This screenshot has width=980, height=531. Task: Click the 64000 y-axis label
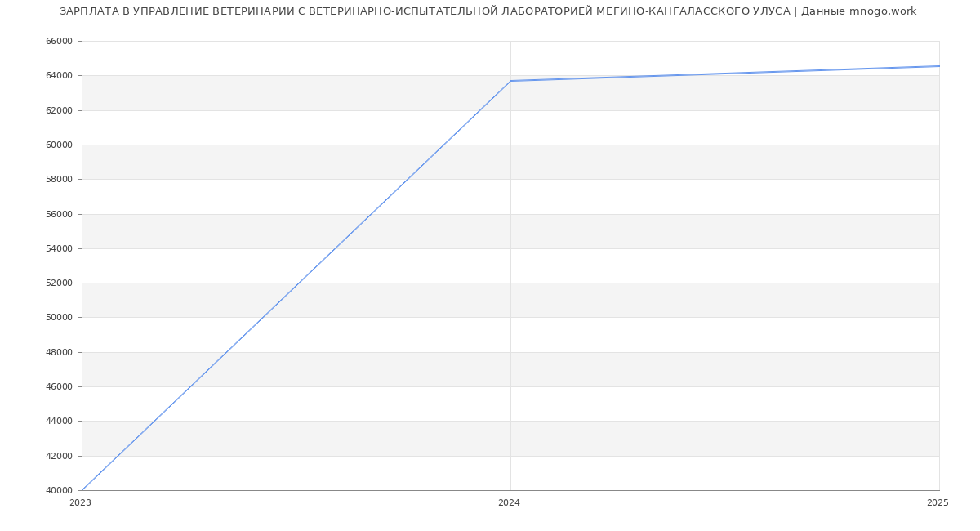[59, 76]
